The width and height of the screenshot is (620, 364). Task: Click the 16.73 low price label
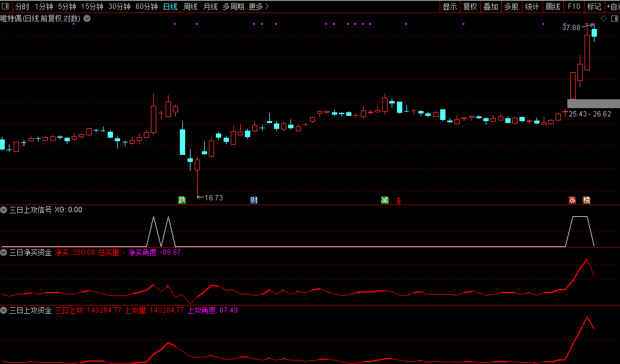pyautogui.click(x=214, y=198)
